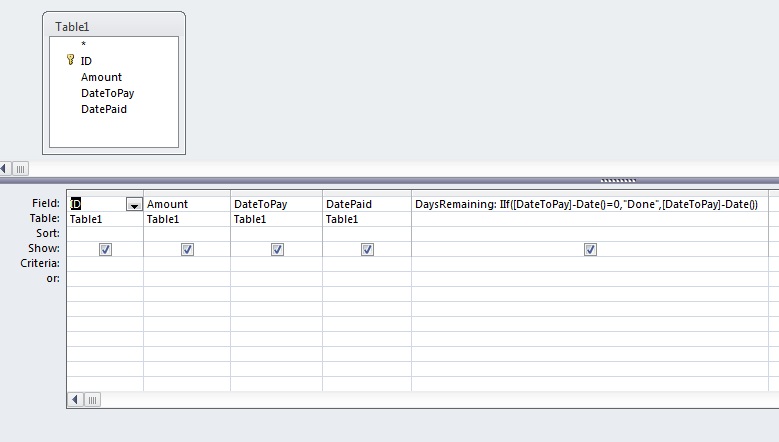Click the Sort cell for Amount column
Viewport: 779px width, 442px height.
pyautogui.click(x=187, y=234)
